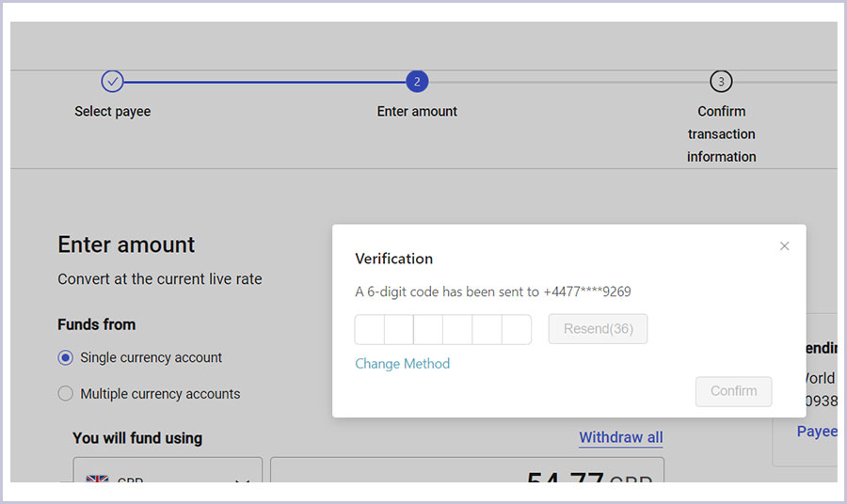Click the 'Enter amount' step label

tap(417, 111)
